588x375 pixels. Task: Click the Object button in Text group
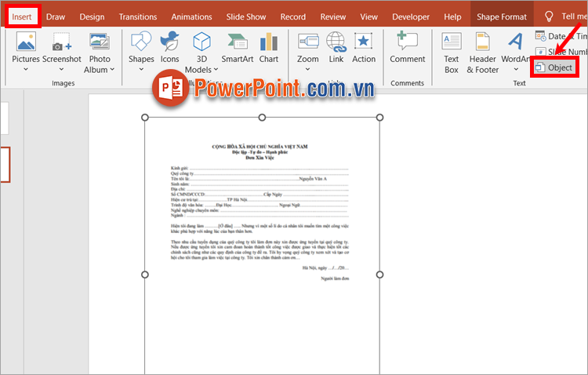click(554, 67)
